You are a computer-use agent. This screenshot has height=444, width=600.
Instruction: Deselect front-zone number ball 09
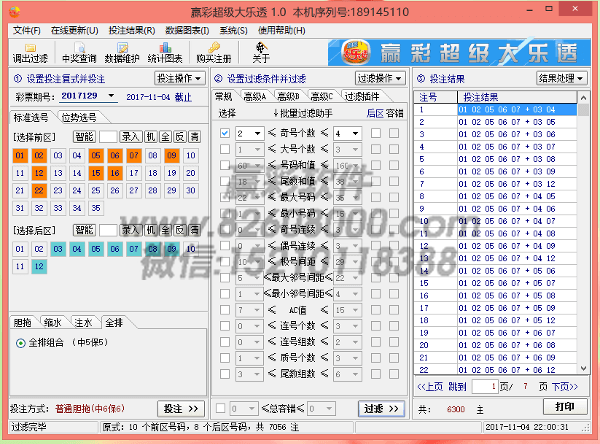pyautogui.click(x=172, y=155)
